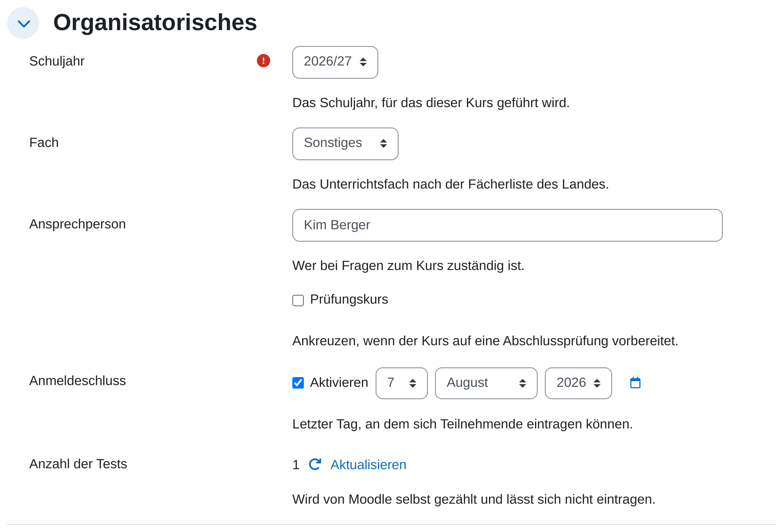Open the calendar date picker icon
Image resolution: width=776 pixels, height=532 pixels.
pos(635,382)
